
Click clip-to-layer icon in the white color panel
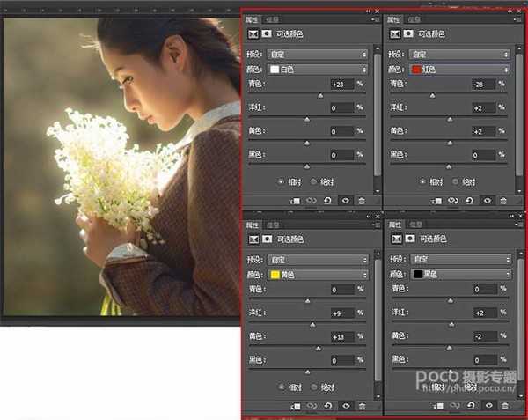295,201
